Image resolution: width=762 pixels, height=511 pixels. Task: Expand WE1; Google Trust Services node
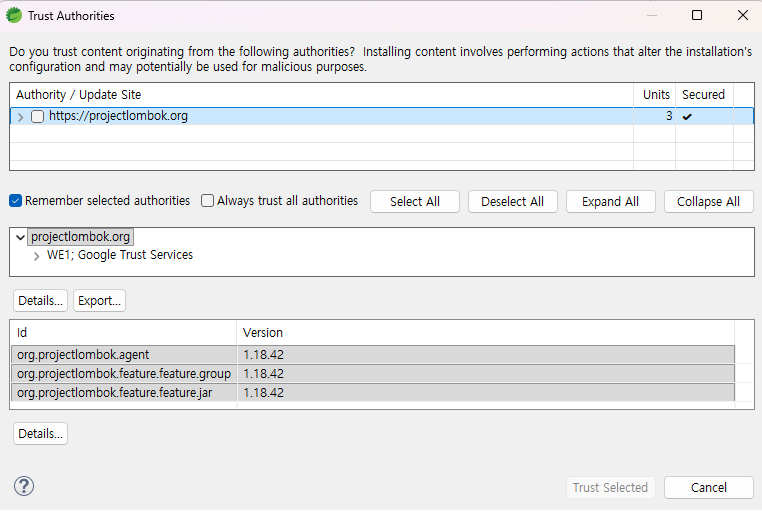[x=36, y=256]
